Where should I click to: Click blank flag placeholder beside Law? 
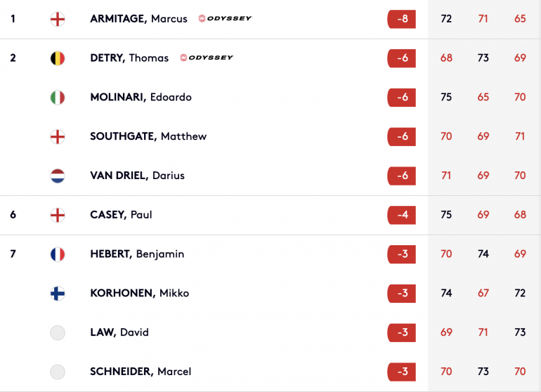pos(58,333)
